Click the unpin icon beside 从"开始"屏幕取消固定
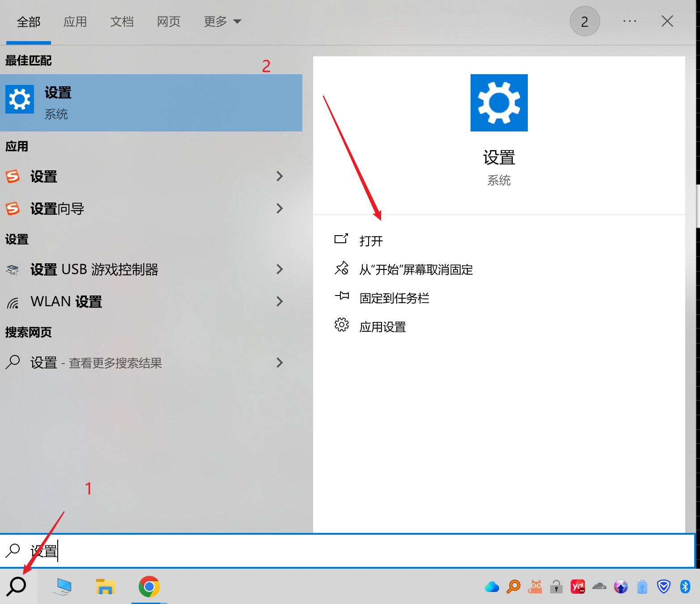The height and width of the screenshot is (604, 700). pos(342,268)
